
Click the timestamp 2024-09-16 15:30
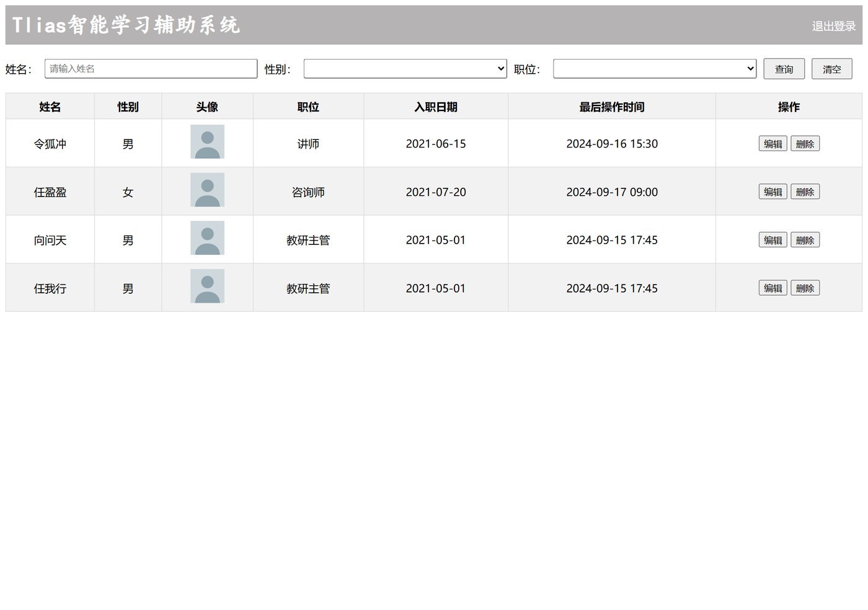click(612, 144)
